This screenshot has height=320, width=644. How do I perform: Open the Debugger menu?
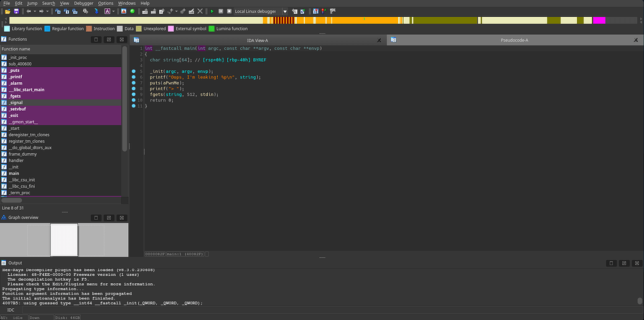point(83,3)
